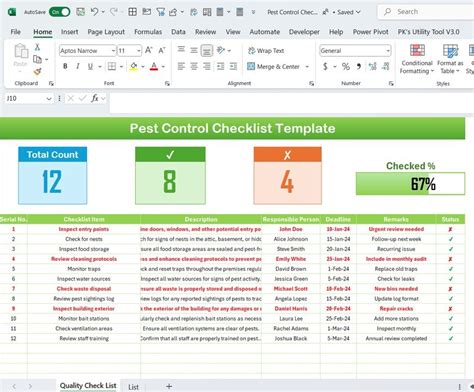Open the font size 11 dropdown
474x392 pixels.
(x=139, y=51)
